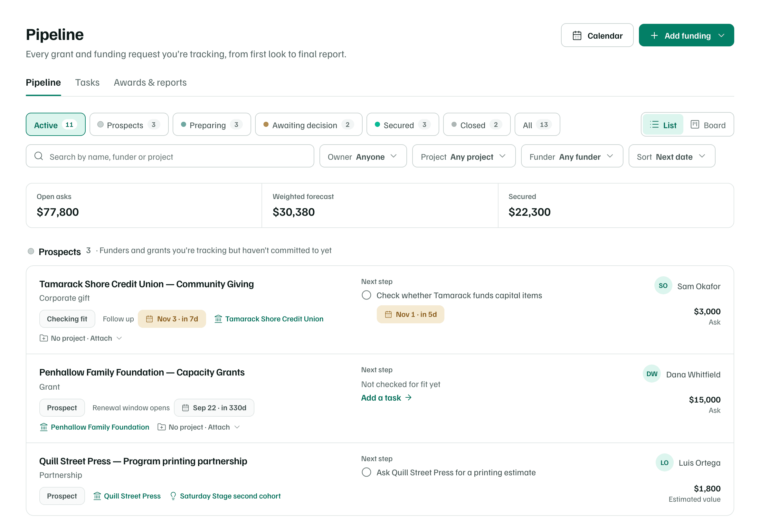Show All 13 items chip

coord(537,125)
